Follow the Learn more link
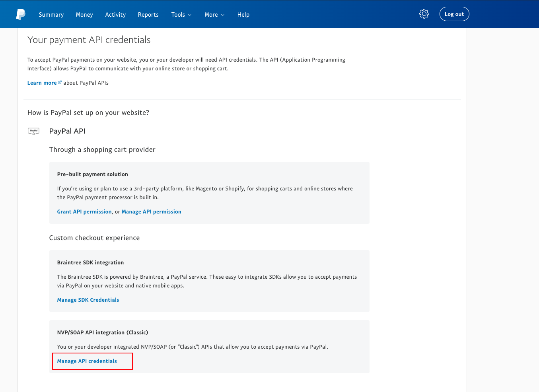This screenshot has height=392, width=539. (x=42, y=83)
